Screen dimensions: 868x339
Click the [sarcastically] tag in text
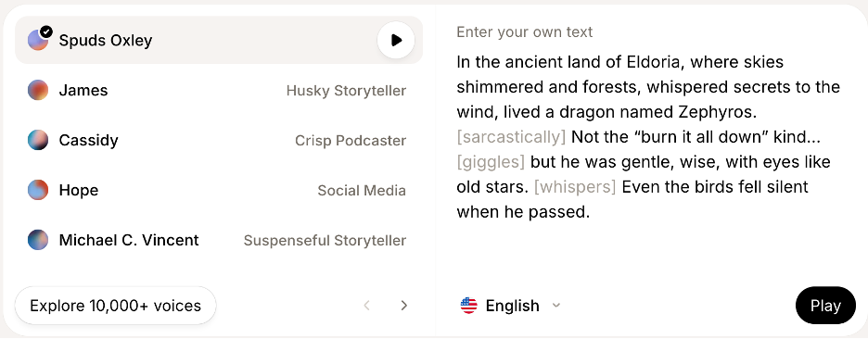(x=511, y=137)
